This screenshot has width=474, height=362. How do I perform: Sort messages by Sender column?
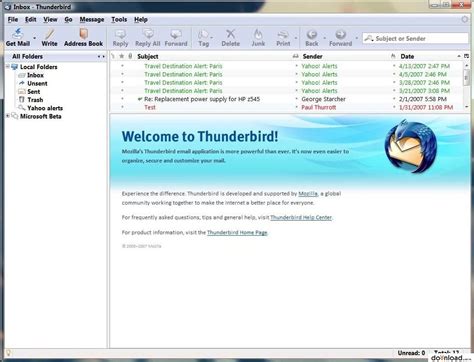(312, 56)
